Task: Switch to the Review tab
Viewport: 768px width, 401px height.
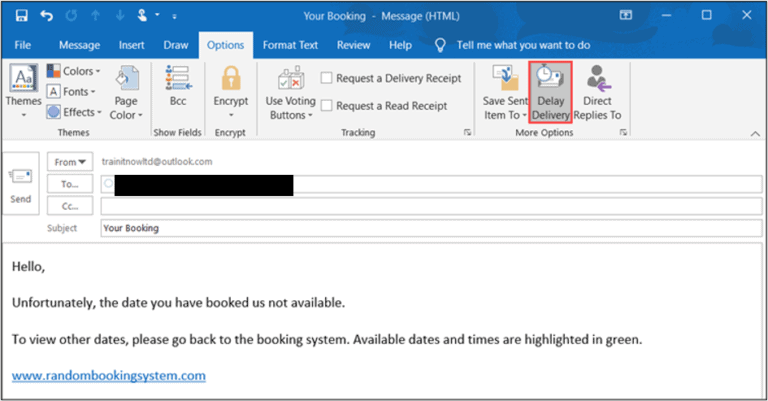Action: [353, 45]
